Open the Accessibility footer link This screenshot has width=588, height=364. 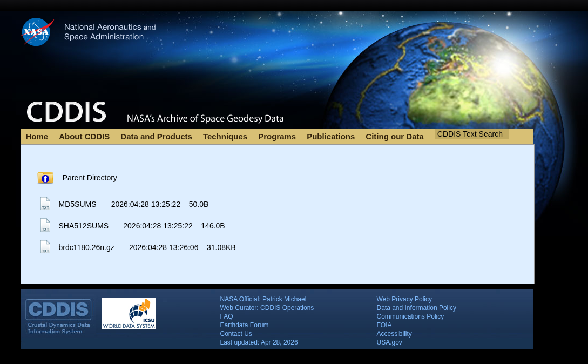(394, 334)
